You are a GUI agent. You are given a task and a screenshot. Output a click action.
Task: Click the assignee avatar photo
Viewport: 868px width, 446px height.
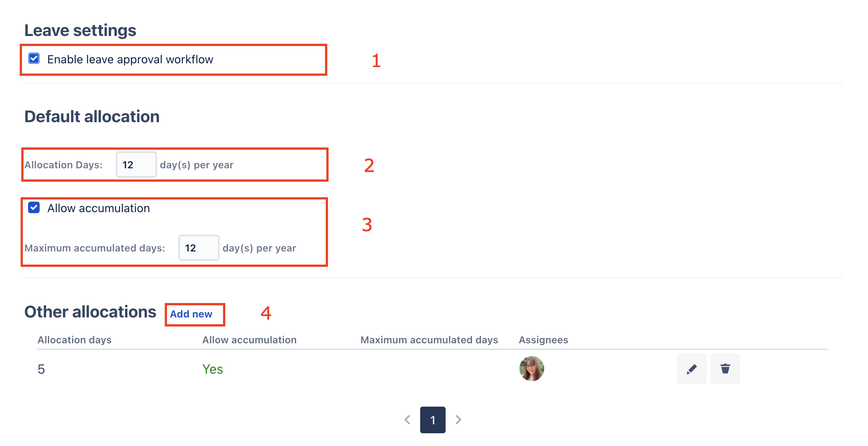(x=531, y=369)
